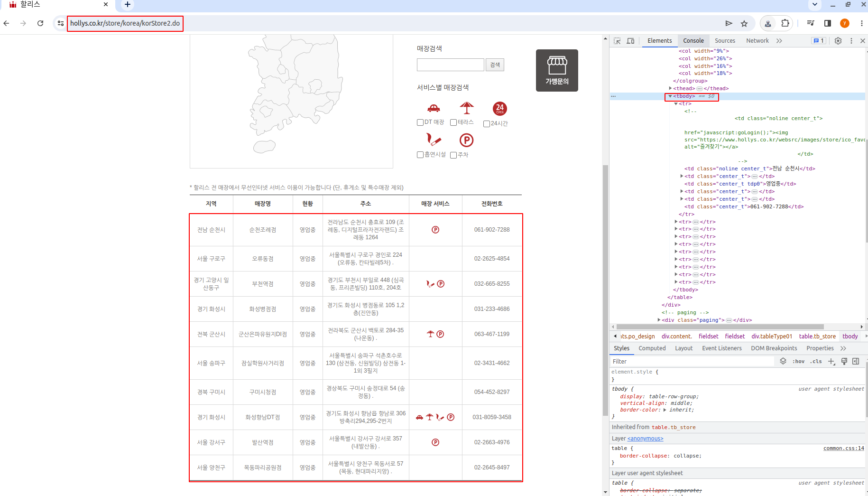Viewport: 868px width, 496px height.
Task: Switch to the Sources tab
Action: point(725,41)
